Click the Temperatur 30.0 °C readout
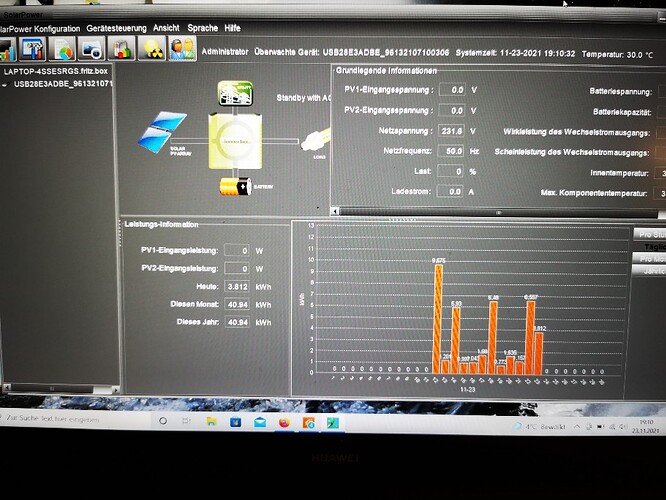Viewport: 666px width, 500px height. click(x=617, y=54)
